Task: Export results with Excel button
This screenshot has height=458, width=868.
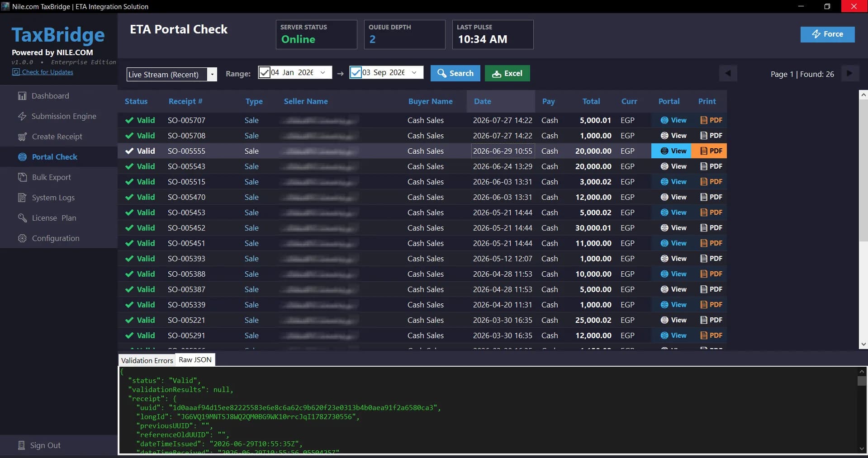Action: [x=507, y=73]
